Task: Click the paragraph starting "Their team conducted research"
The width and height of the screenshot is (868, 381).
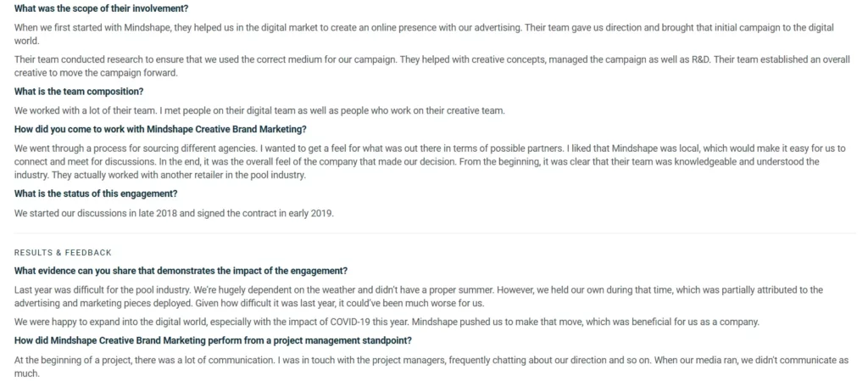Action: [431, 66]
